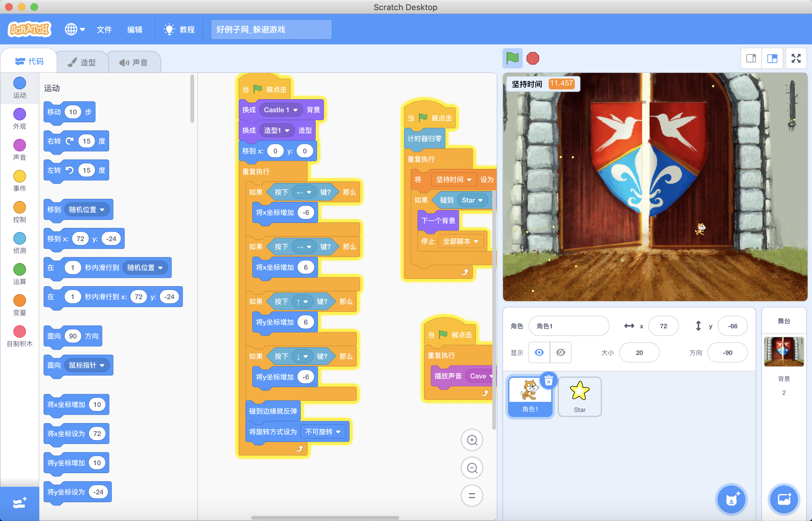Select the stage backdrop thumbnail
Viewport: 812px width, 521px height.
tap(783, 351)
